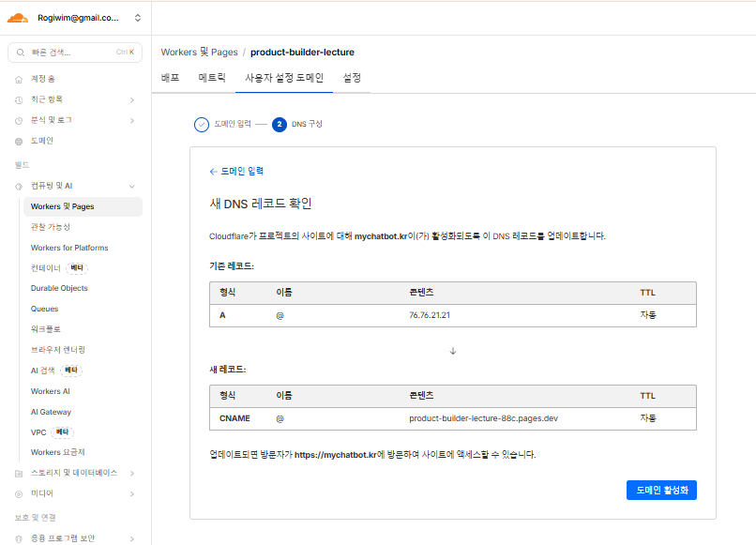This screenshot has height=545, width=756.
Task: Open Workers AI in sidebar
Action: [50, 391]
